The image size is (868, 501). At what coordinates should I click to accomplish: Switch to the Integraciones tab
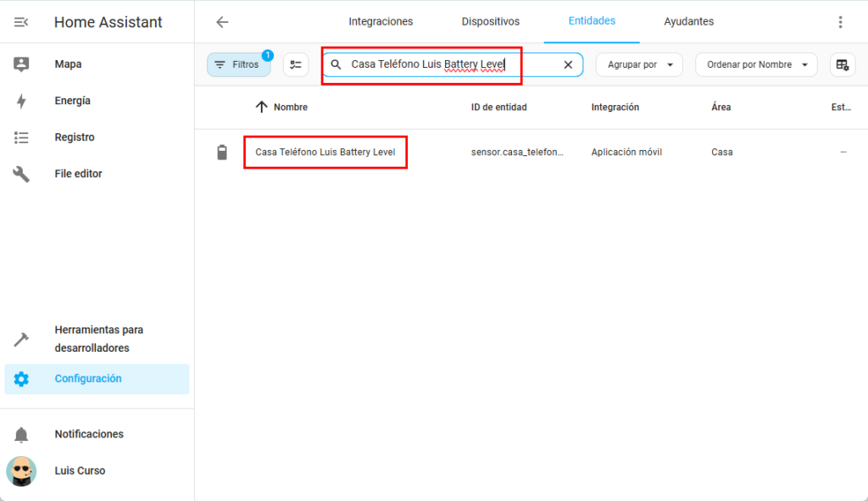click(381, 21)
